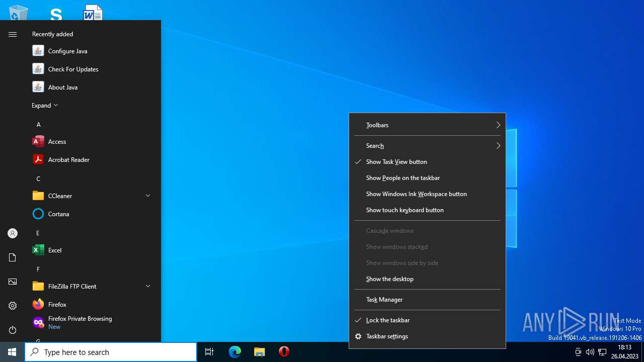The height and width of the screenshot is (362, 644).
Task: Open Acrobat Reader app
Action: 92,159
